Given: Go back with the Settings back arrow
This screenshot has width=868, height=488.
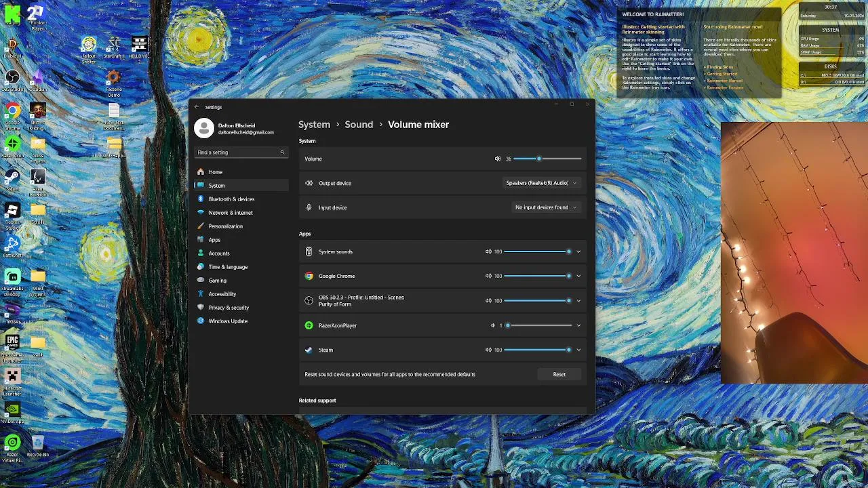Looking at the screenshot, I should tap(197, 107).
